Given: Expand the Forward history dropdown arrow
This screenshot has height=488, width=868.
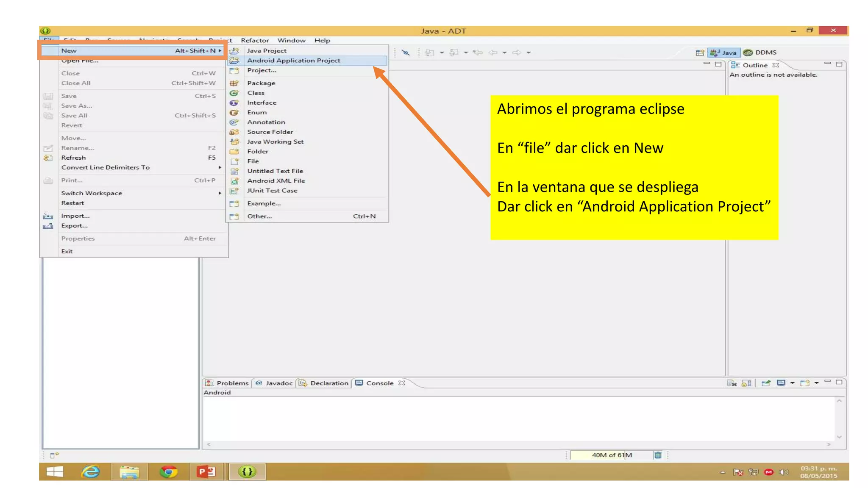Looking at the screenshot, I should pos(529,53).
